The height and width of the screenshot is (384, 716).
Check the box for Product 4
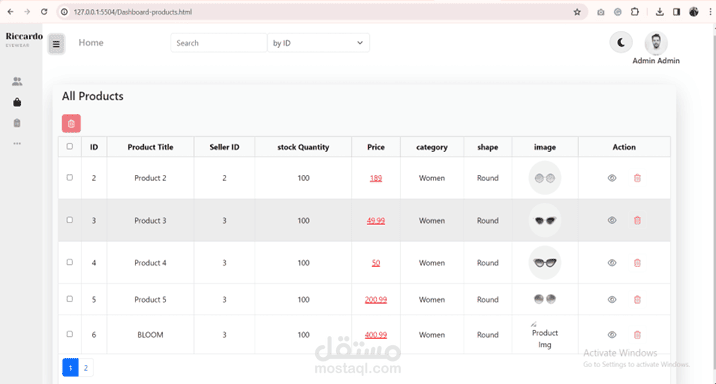tap(69, 262)
